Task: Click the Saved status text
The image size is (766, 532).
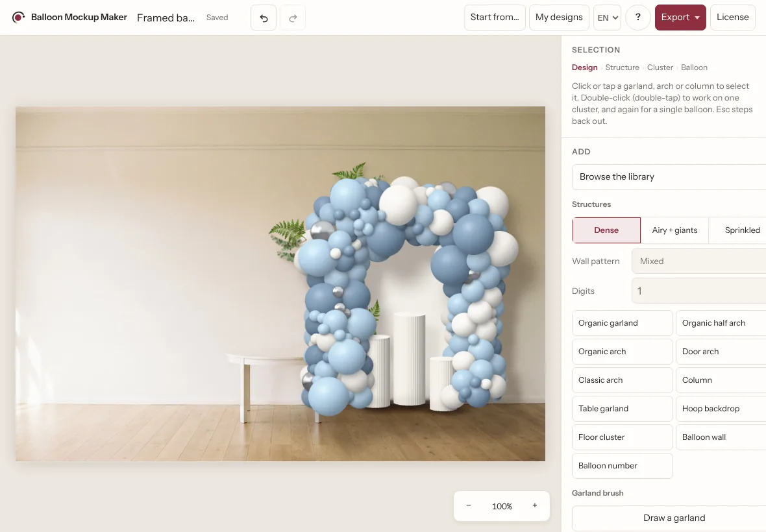Action: [217, 18]
